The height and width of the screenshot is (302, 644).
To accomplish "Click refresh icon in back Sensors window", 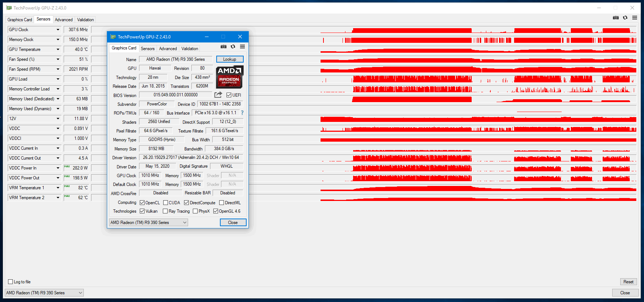I will point(625,18).
